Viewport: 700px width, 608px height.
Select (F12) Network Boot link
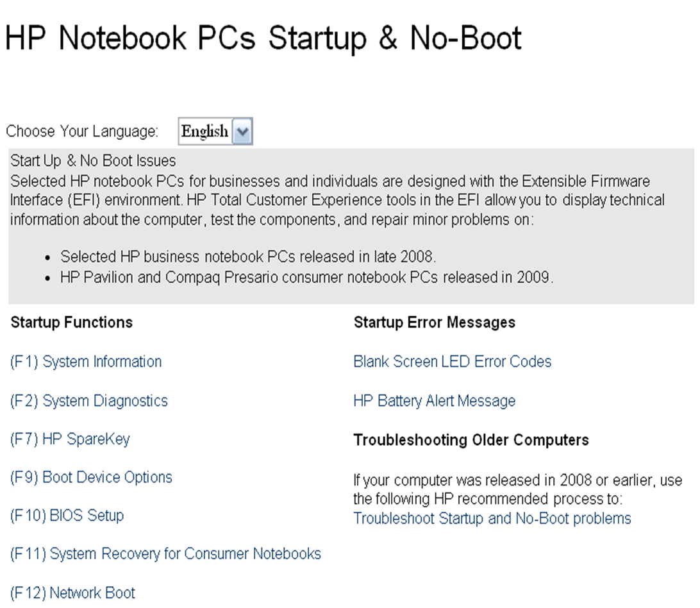point(72,593)
